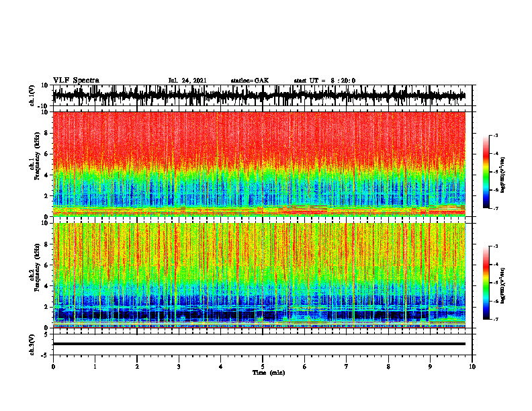Image resolution: width=532 pixels, height=411 pixels.
Task: Click the "-7" label on ch.2 color scale
Action: [x=496, y=319]
